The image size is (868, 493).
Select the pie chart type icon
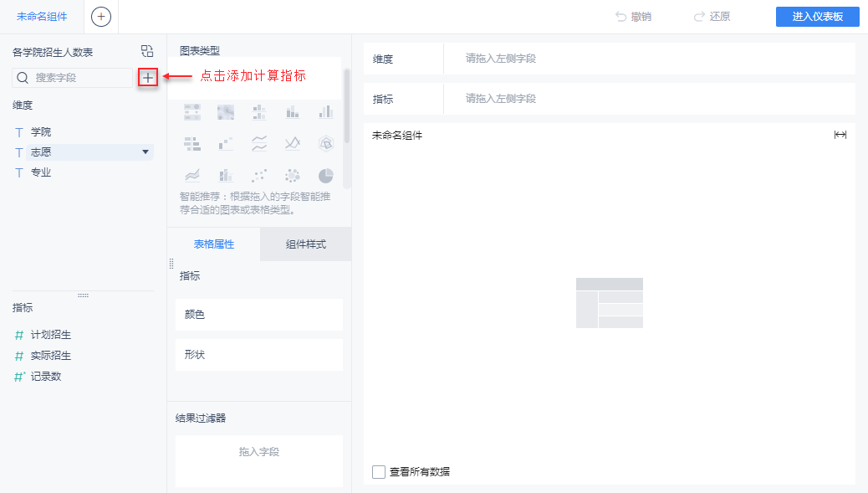click(x=326, y=176)
